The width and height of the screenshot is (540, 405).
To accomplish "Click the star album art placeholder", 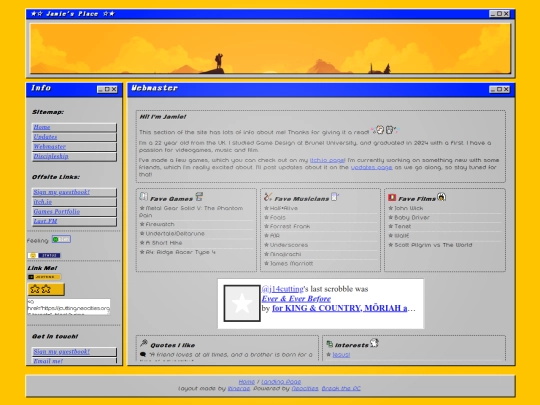I will (x=242, y=303).
